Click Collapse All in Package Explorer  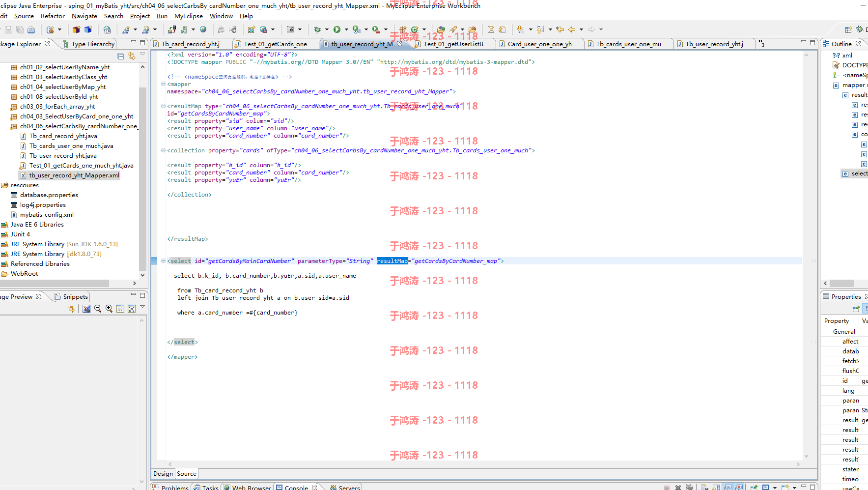click(121, 56)
